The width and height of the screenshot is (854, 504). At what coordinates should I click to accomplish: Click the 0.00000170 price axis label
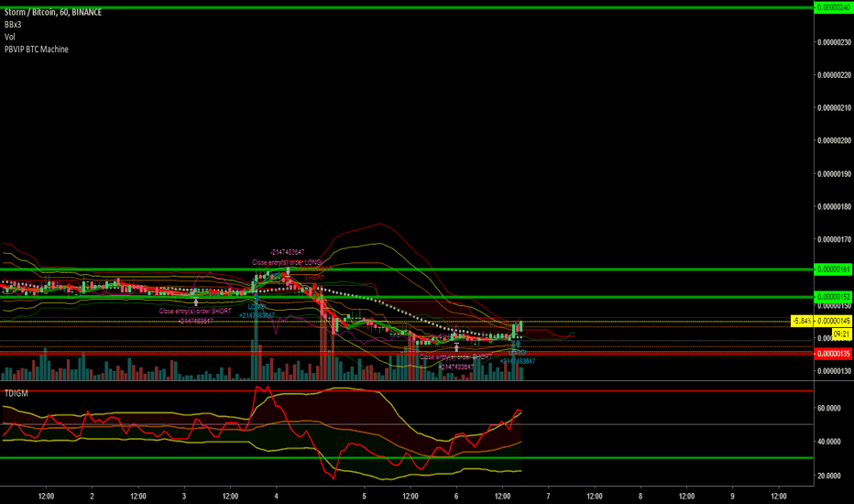pyautogui.click(x=834, y=239)
